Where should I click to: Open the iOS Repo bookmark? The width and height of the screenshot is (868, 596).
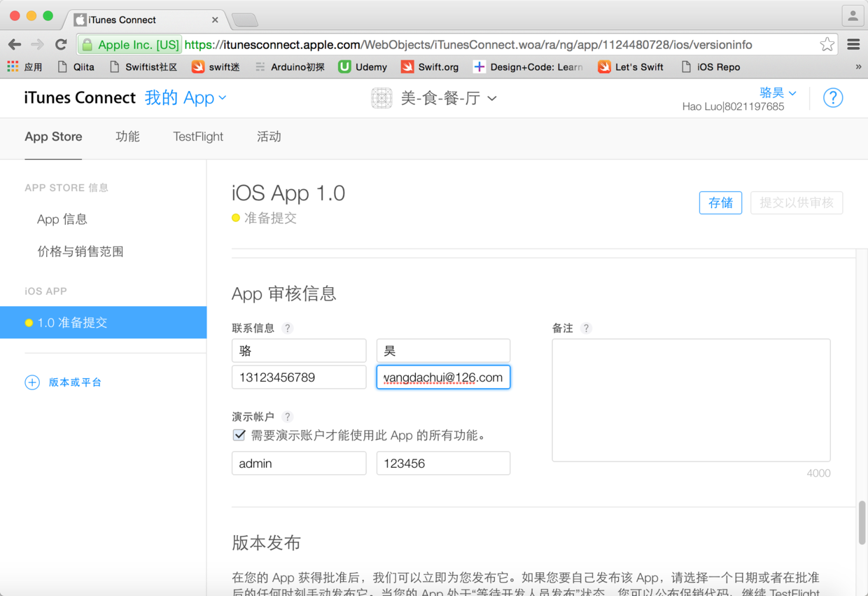pos(710,67)
